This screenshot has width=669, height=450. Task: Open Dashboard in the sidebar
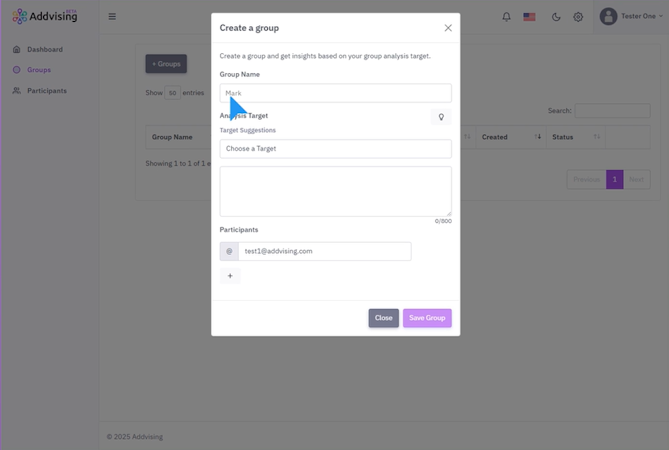pyautogui.click(x=45, y=49)
